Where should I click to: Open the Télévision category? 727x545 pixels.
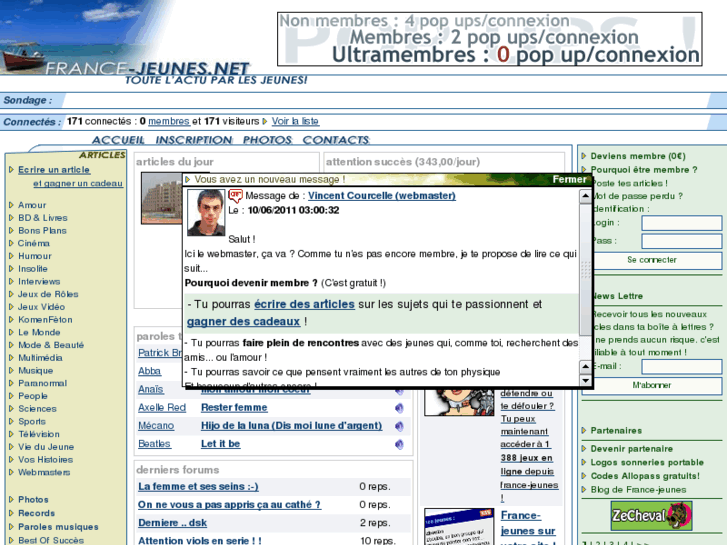(x=38, y=434)
